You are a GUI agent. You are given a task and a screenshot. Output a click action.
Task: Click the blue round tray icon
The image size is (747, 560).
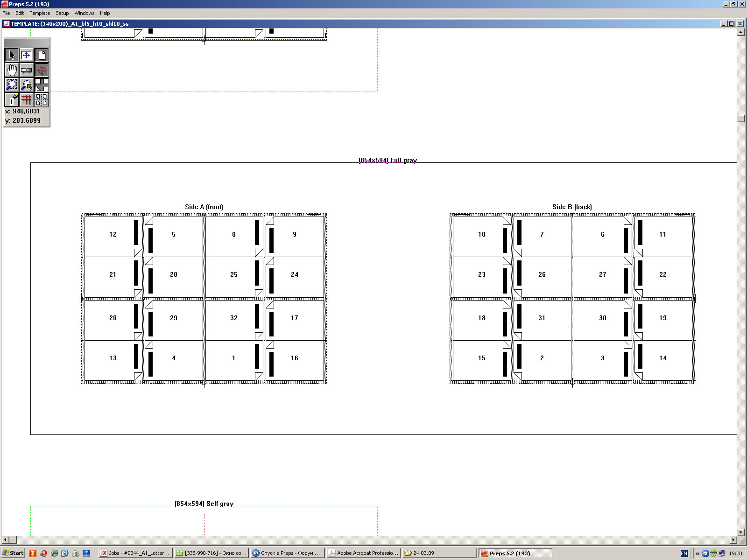pyautogui.click(x=705, y=553)
